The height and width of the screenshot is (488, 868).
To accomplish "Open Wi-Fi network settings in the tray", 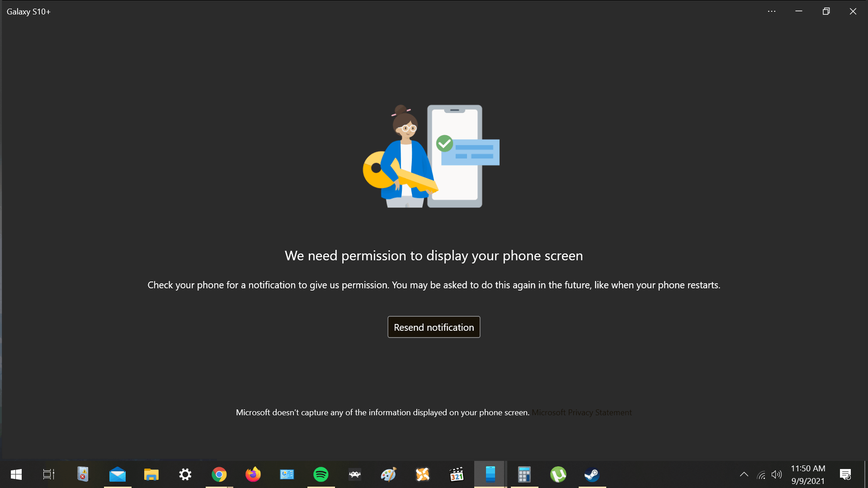I will (x=761, y=474).
